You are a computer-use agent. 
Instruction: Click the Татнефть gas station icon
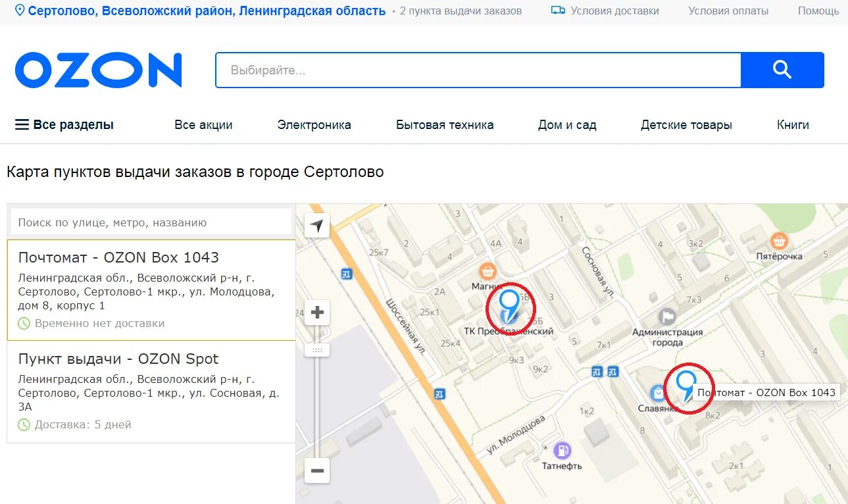562,450
